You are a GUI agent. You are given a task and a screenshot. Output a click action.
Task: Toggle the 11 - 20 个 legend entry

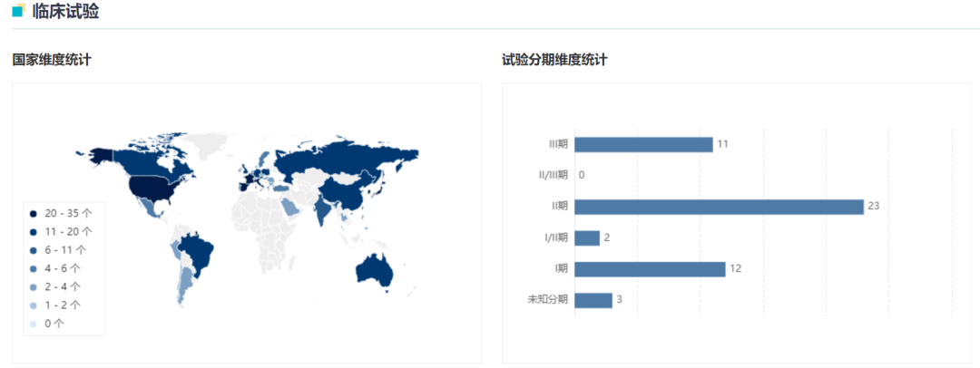pyautogui.click(x=62, y=231)
